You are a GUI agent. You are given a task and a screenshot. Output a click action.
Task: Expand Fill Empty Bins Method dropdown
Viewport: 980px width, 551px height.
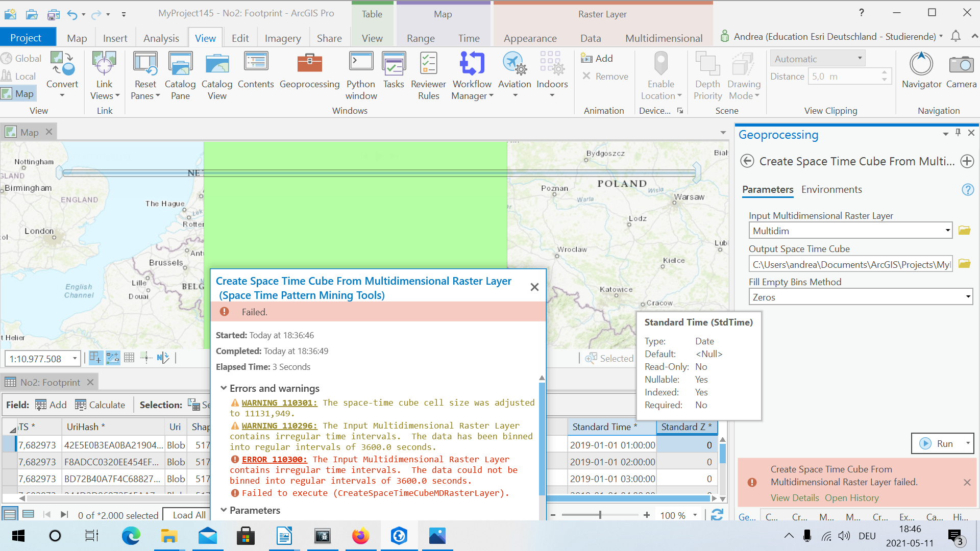(967, 297)
